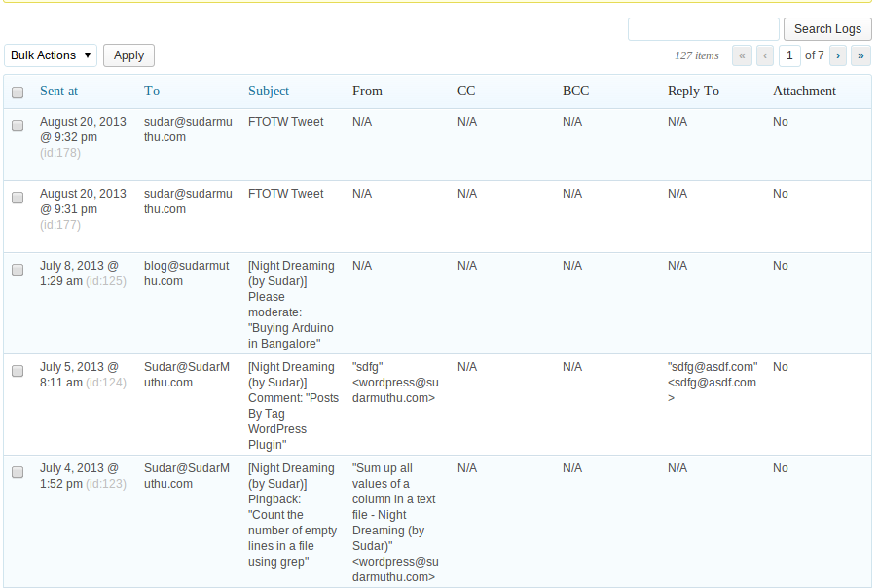Jump to last page of logs
878x588 pixels.
860,55
